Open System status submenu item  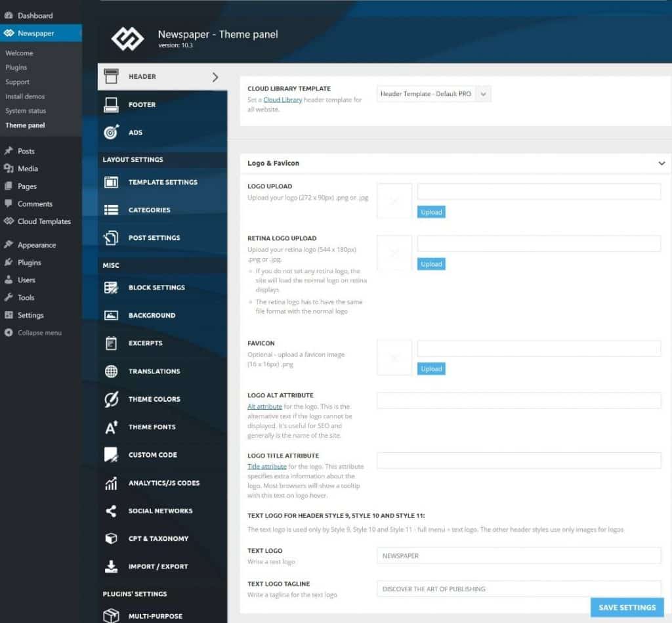pyautogui.click(x=26, y=111)
